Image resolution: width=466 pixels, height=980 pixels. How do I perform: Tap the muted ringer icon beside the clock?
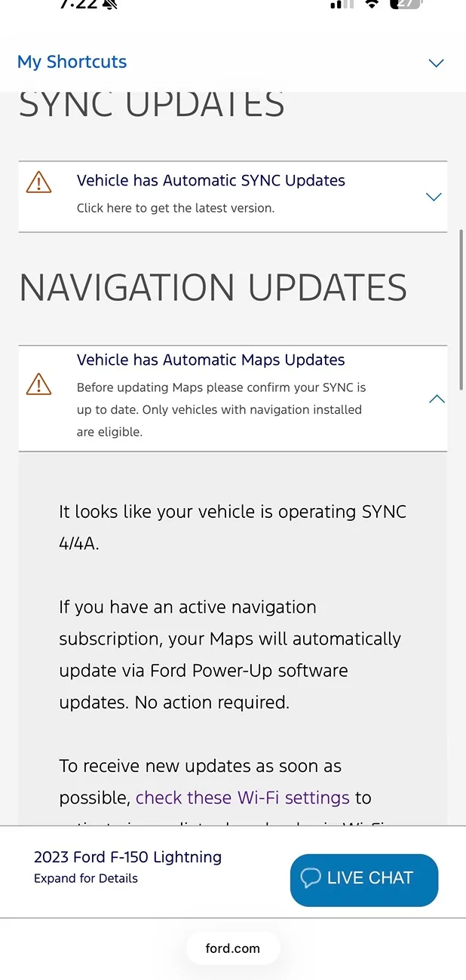[x=109, y=5]
